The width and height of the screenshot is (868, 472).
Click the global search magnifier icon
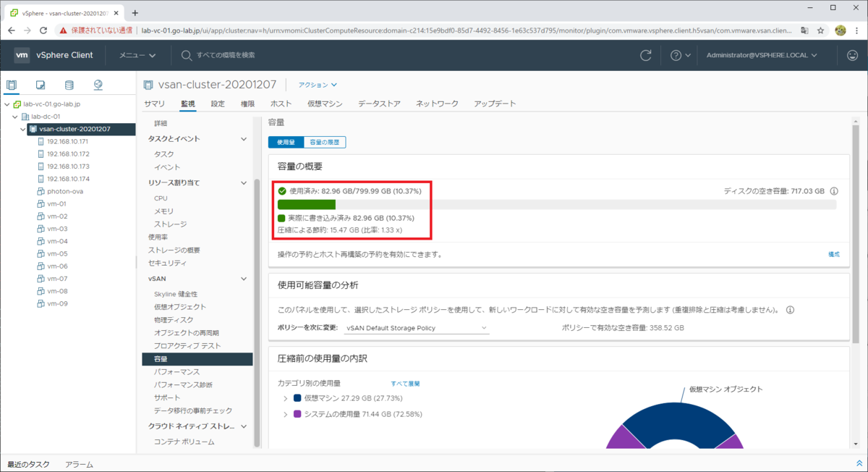click(x=187, y=55)
